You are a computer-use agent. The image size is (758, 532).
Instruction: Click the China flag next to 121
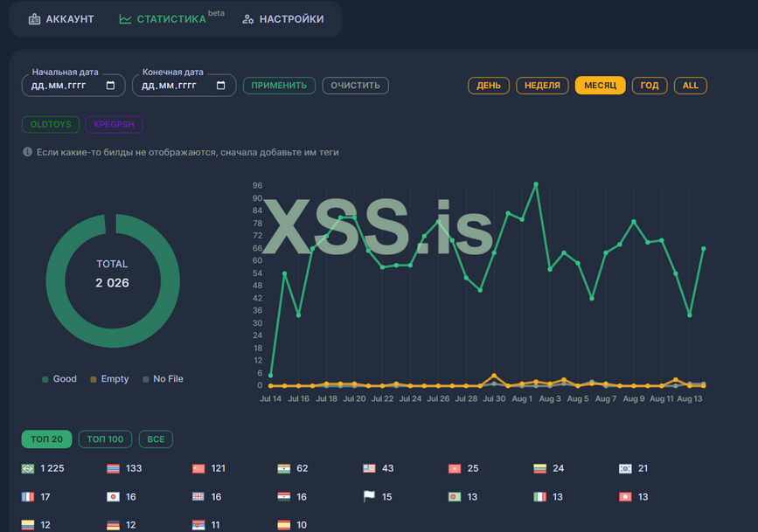(198, 469)
